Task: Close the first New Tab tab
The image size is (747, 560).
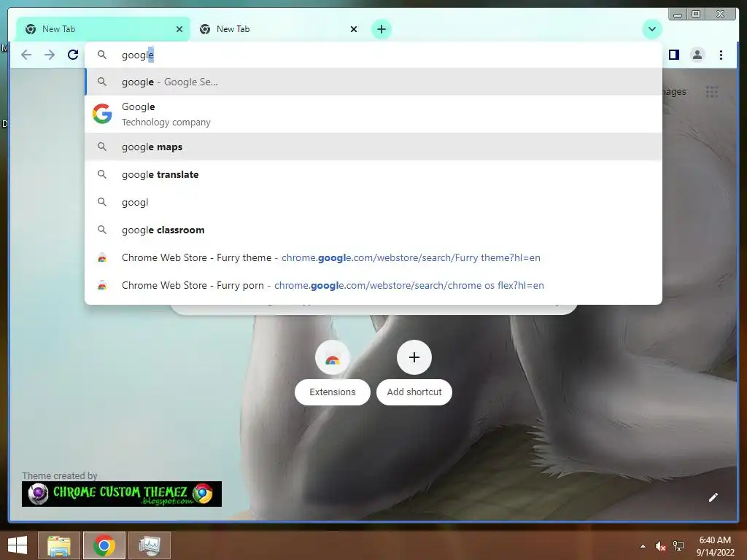Action: coord(179,29)
